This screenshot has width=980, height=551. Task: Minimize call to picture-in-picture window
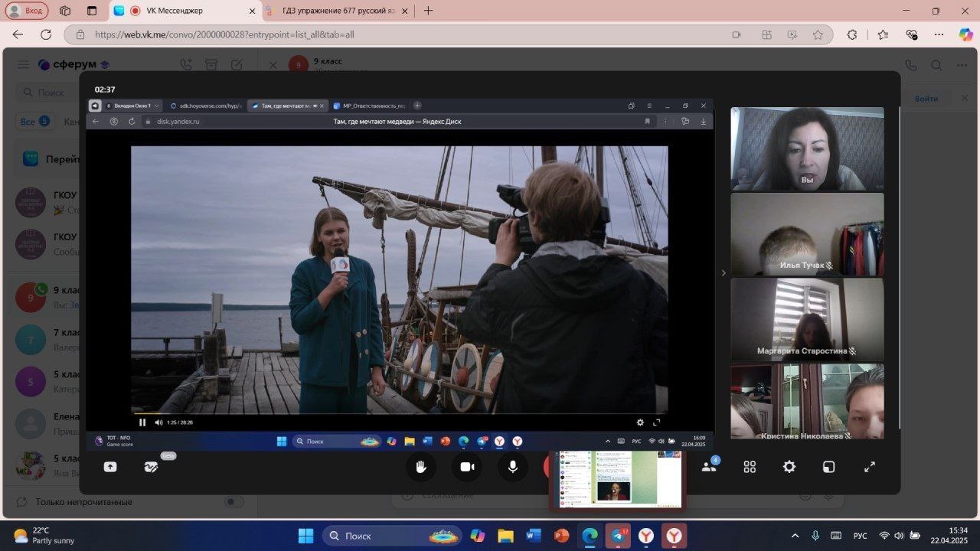point(829,467)
